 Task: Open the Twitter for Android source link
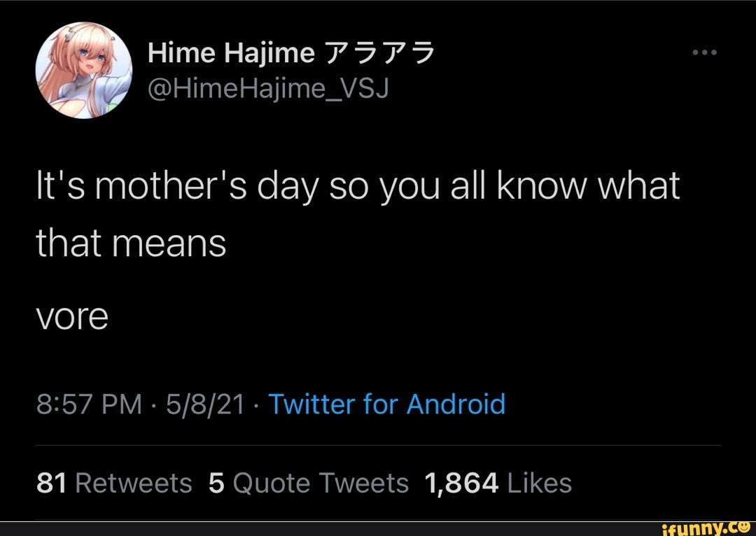click(x=386, y=404)
